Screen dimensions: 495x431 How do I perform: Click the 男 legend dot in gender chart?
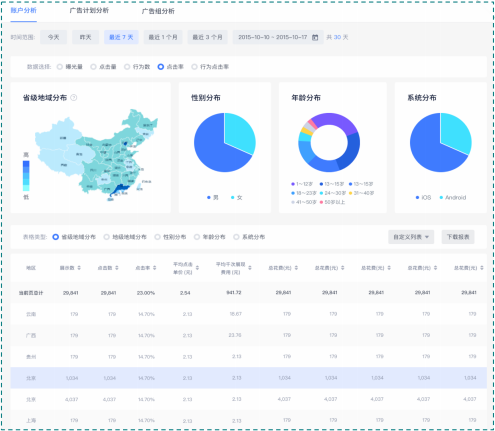pyautogui.click(x=209, y=198)
